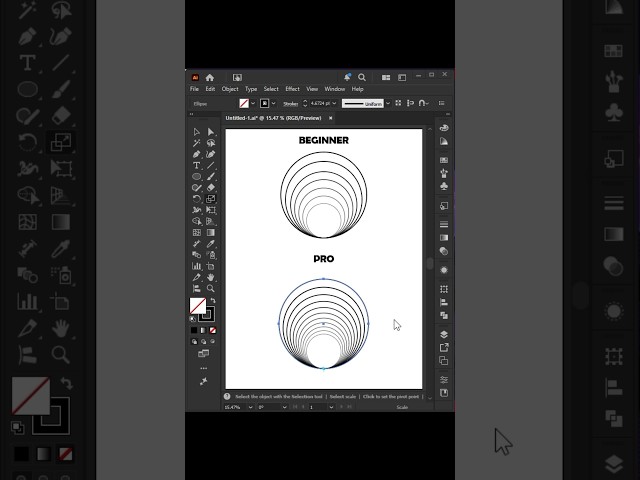This screenshot has height=480, width=640.
Task: Swap fill and stroke arrow
Action: tap(213, 300)
